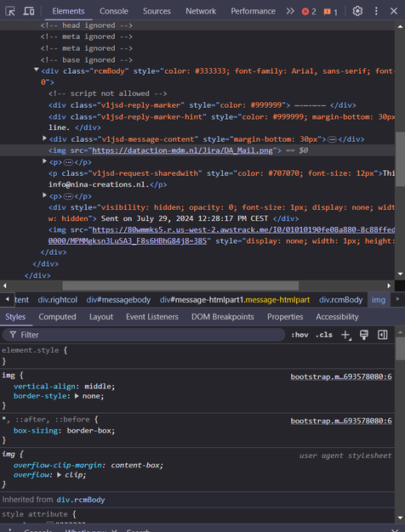This screenshot has width=405, height=532.
Task: Activate the inspect element picker icon
Action: coord(10,11)
